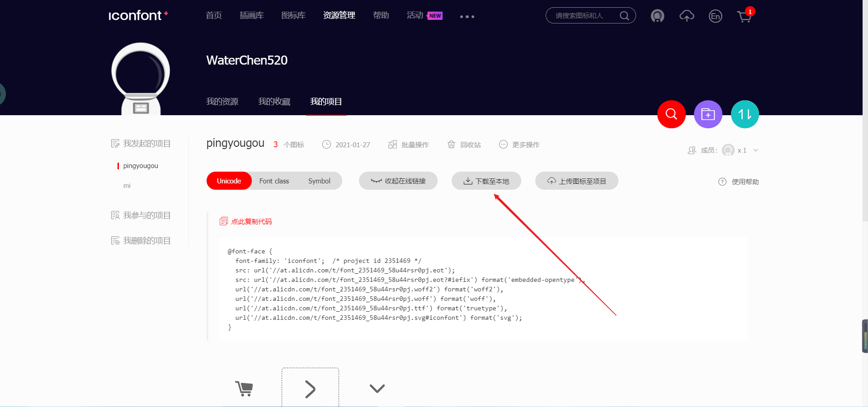Select the Unicode tab

[x=229, y=181]
